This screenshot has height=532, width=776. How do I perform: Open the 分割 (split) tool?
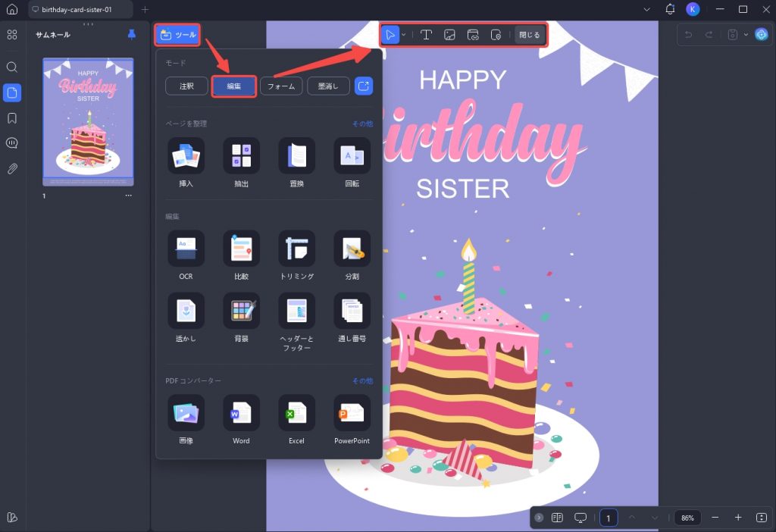pos(352,255)
